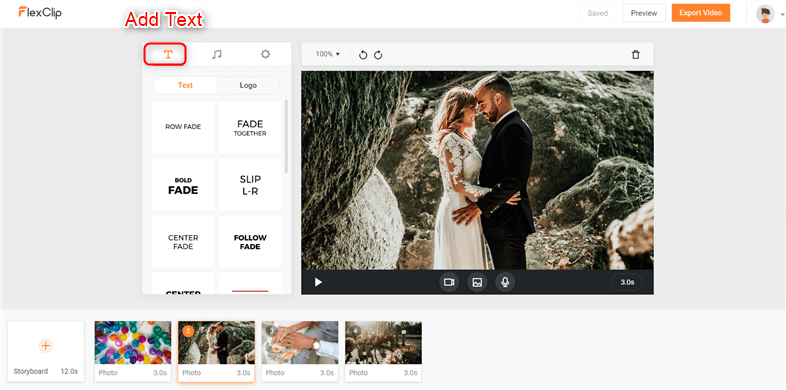
Task: Add new storyboard with plus icon
Action: click(x=46, y=345)
